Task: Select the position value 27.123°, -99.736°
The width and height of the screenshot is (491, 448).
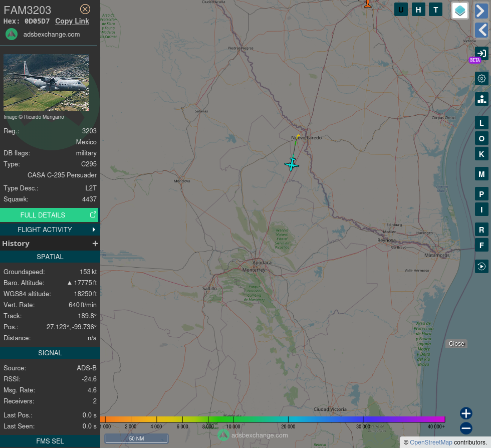Action: click(71, 327)
